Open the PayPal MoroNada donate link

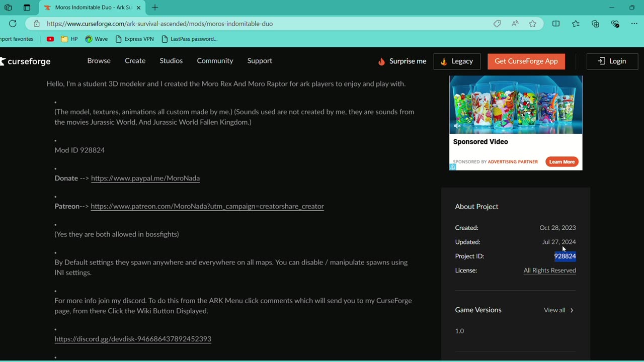tap(145, 178)
